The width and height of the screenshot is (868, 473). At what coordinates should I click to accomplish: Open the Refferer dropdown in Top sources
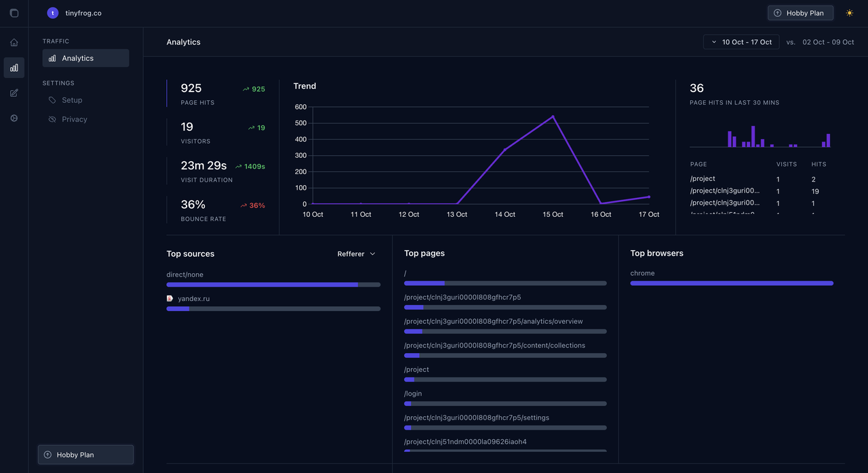click(x=357, y=254)
